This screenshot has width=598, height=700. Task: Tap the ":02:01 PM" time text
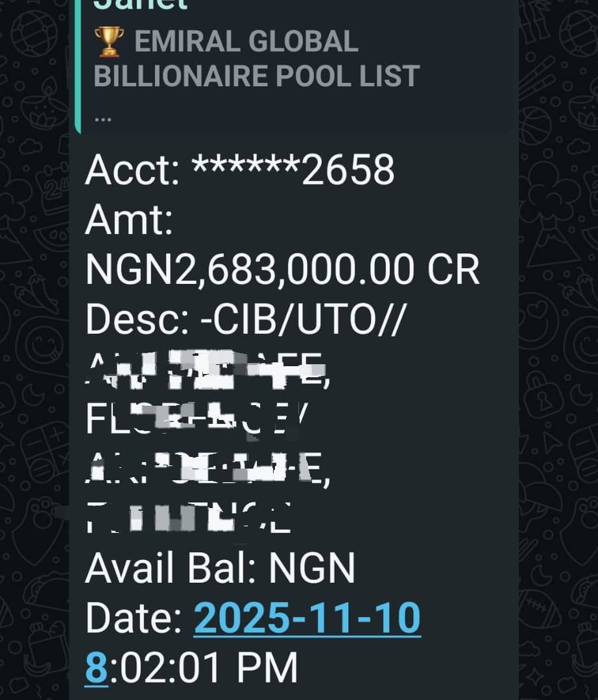pyautogui.click(x=201, y=667)
